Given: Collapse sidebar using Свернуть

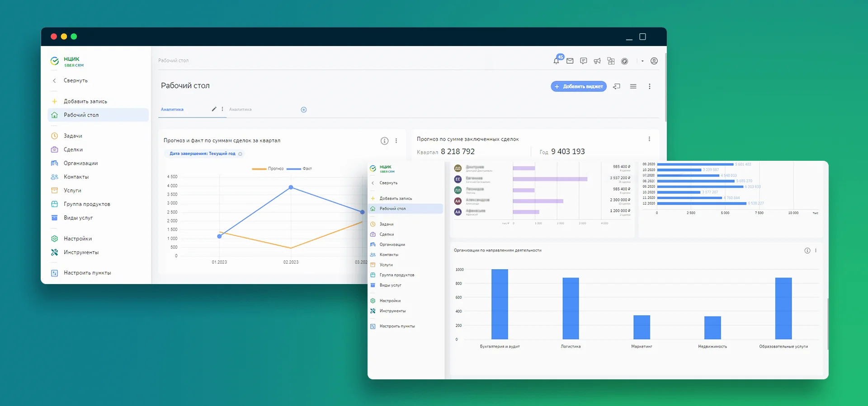Looking at the screenshot, I should pos(75,80).
